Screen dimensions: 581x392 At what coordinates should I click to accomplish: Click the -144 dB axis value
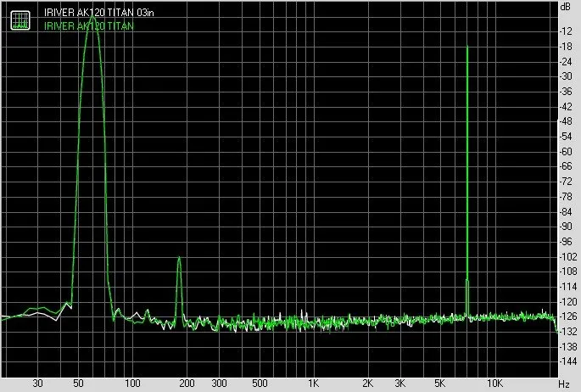pos(567,361)
